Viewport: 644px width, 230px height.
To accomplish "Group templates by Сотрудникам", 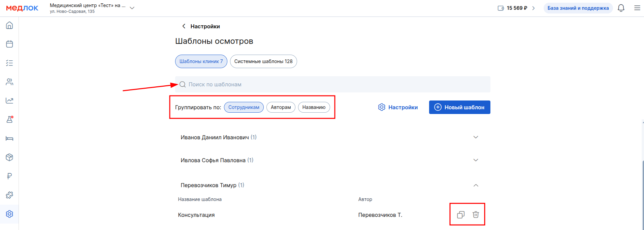I will click(x=244, y=107).
